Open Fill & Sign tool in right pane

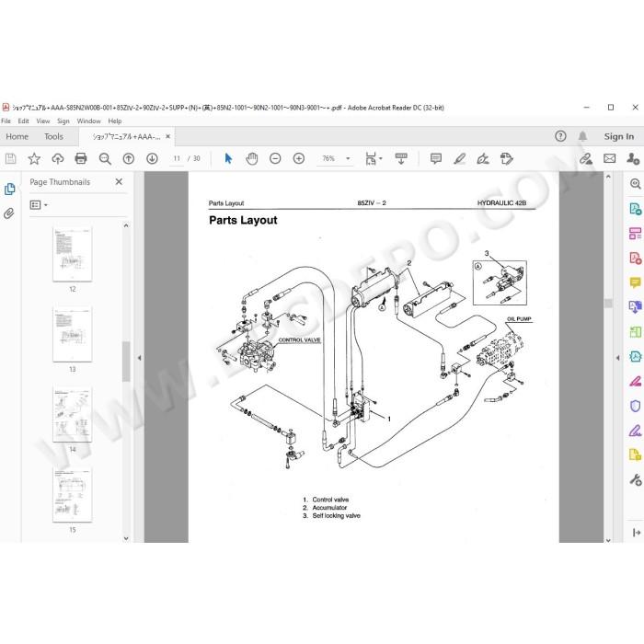635,431
